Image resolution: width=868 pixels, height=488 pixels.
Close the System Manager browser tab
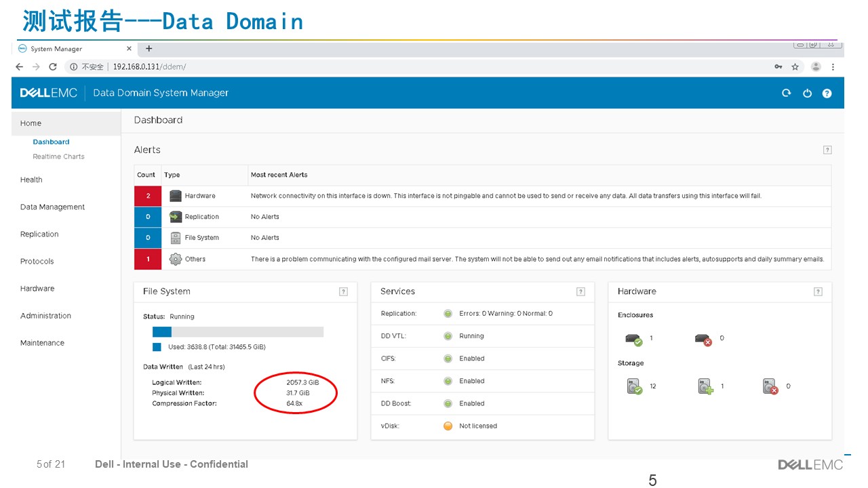point(130,49)
